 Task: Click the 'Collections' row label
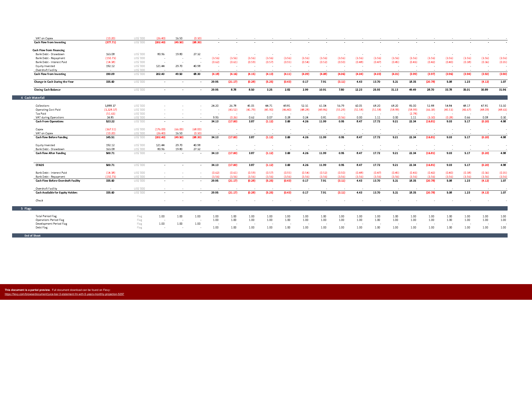tap(42, 106)
